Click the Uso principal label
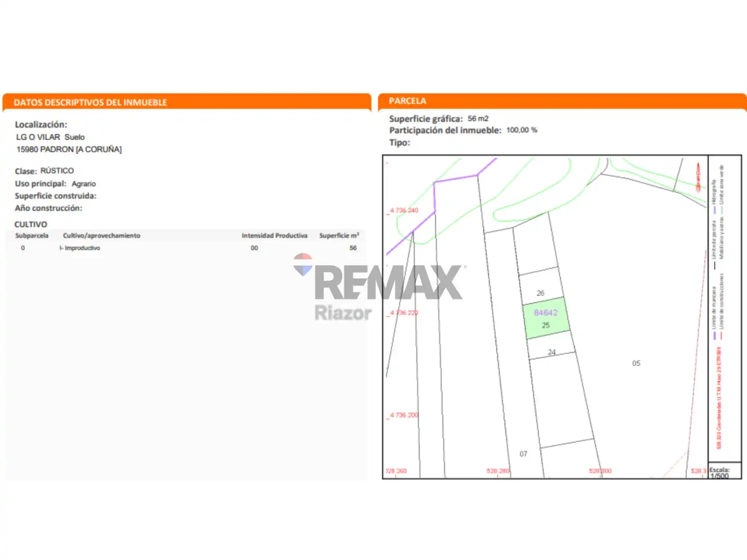The image size is (747, 560). [40, 184]
